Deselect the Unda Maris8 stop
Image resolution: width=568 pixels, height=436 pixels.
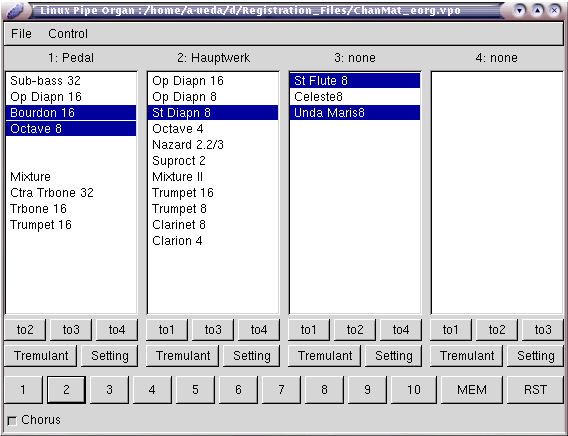pos(355,113)
